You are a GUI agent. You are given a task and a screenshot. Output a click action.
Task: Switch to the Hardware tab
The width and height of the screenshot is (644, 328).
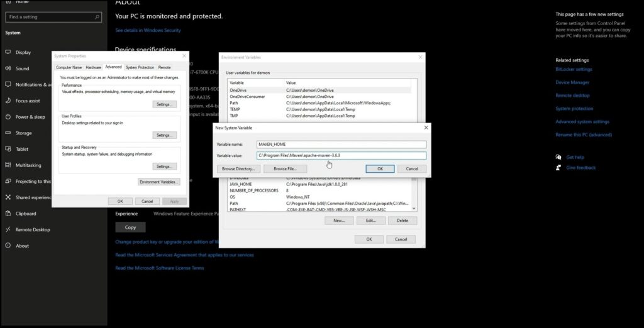tap(93, 67)
